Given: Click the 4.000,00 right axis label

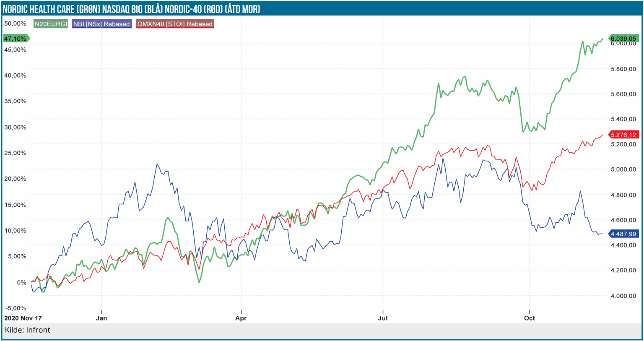Looking at the screenshot, I should pyautogui.click(x=623, y=296).
